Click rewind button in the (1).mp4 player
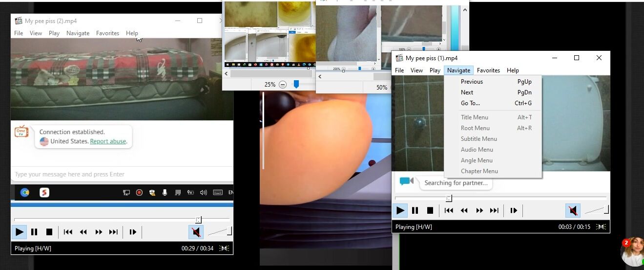The width and height of the screenshot is (644, 270). (x=464, y=210)
